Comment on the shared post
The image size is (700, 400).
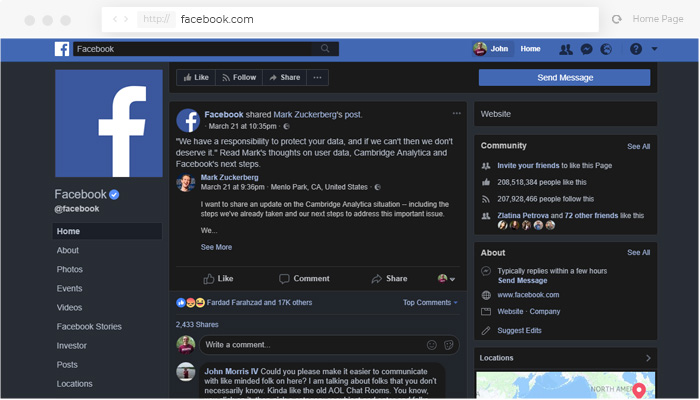(x=304, y=279)
